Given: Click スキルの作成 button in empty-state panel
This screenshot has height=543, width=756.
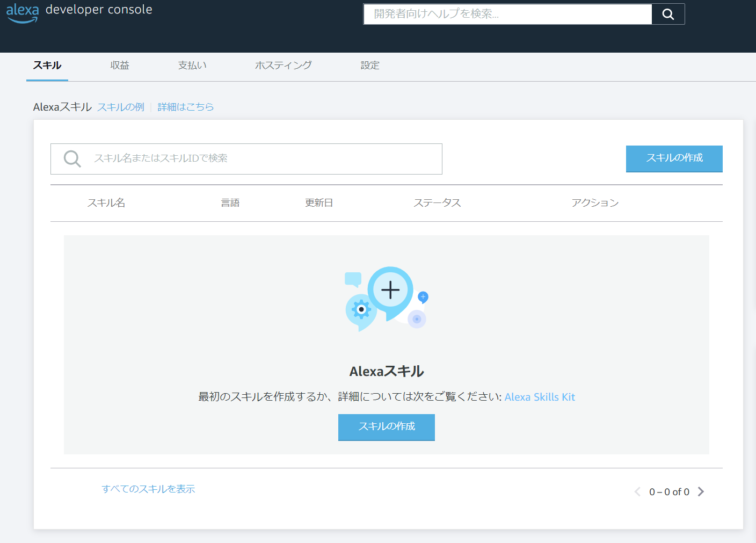Looking at the screenshot, I should [x=387, y=427].
